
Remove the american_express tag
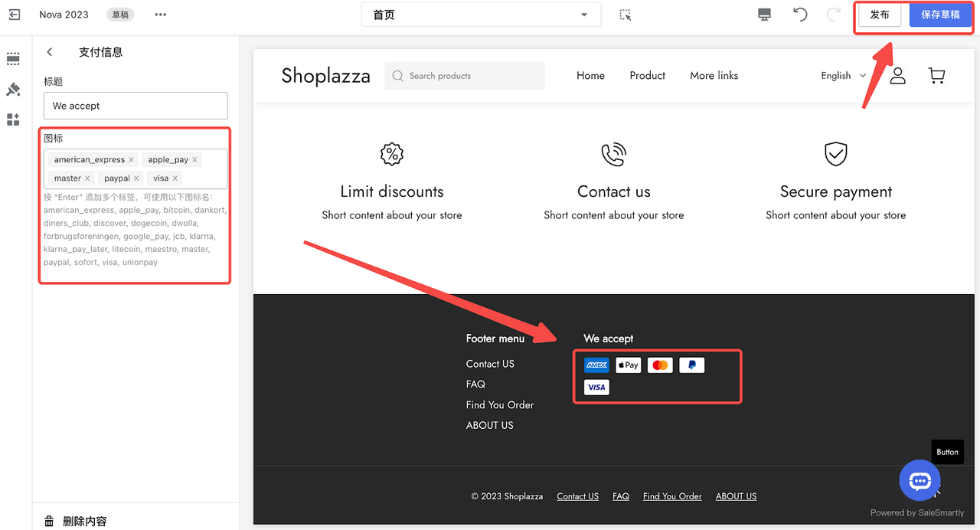click(131, 160)
